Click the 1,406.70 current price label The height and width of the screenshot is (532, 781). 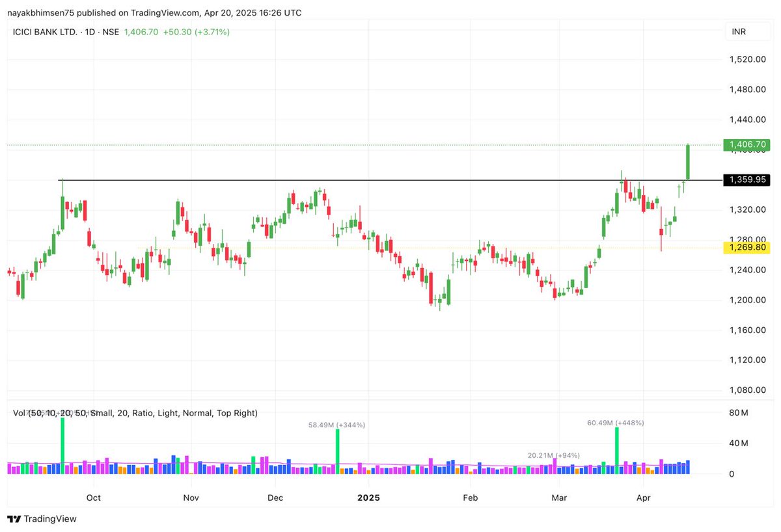point(746,144)
